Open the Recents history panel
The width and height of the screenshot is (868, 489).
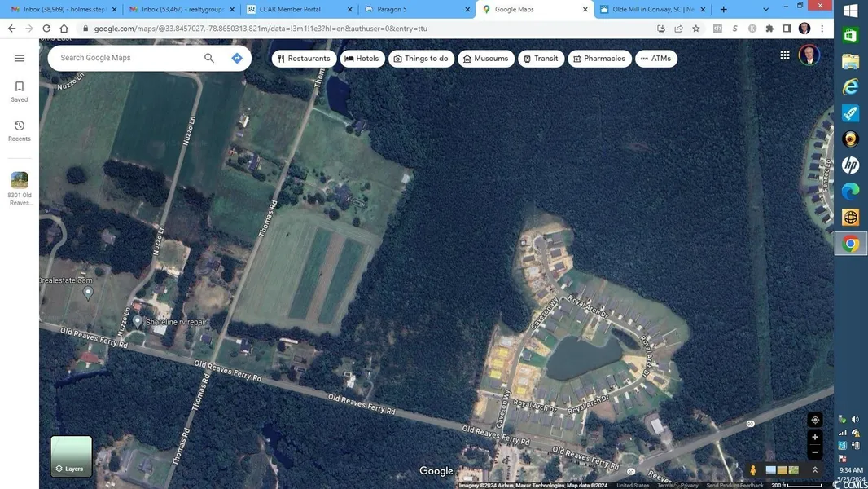[x=20, y=130]
